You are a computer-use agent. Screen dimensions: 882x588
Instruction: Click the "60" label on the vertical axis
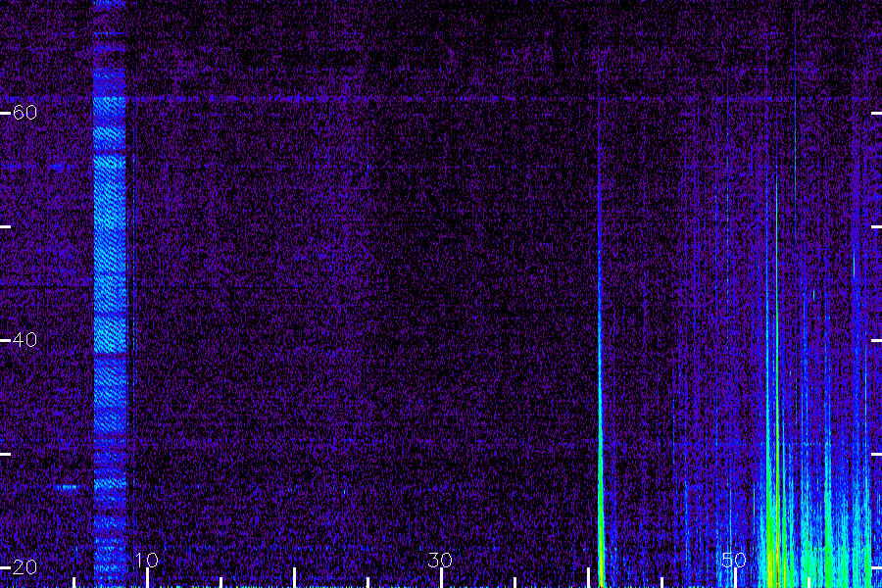point(24,113)
